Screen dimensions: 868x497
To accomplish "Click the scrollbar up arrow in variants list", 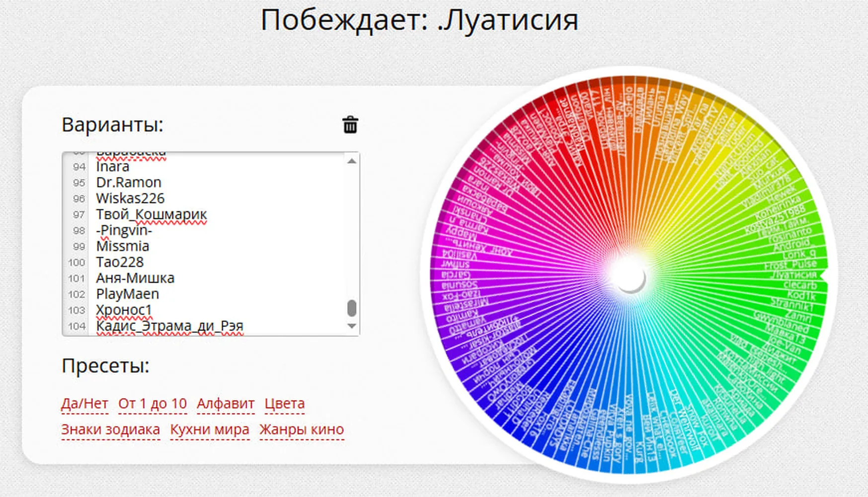I will click(352, 161).
